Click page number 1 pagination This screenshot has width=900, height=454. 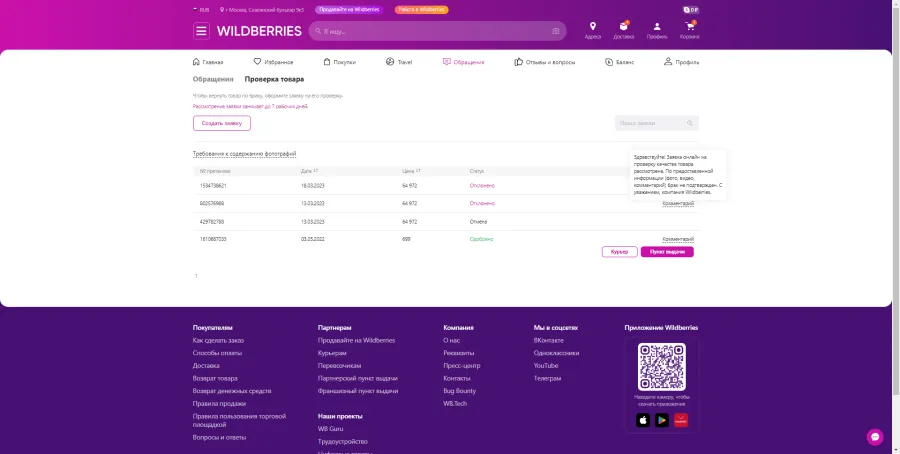click(x=196, y=276)
